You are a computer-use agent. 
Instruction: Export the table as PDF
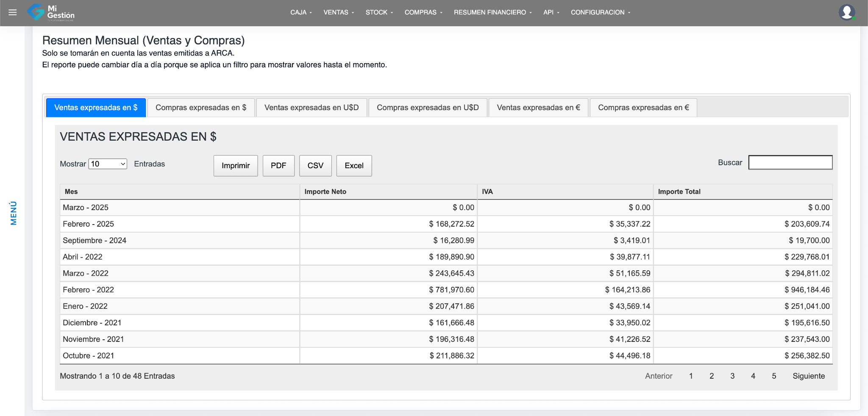[278, 166]
